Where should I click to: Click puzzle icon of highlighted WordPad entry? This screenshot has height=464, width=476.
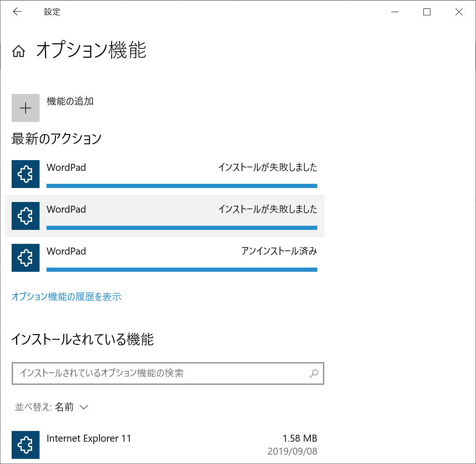tap(26, 216)
